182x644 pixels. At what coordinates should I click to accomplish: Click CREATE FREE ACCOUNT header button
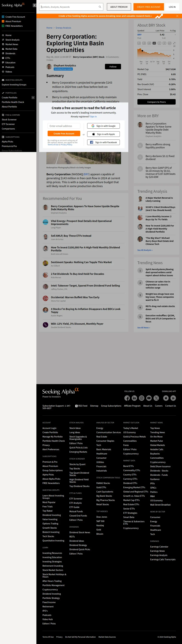pyautogui.click(x=149, y=7)
